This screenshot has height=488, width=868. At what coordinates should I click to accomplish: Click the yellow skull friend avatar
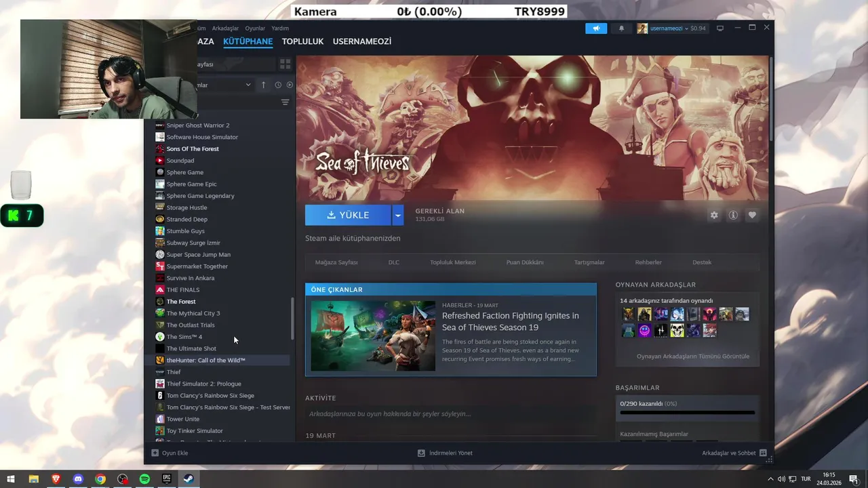(677, 331)
